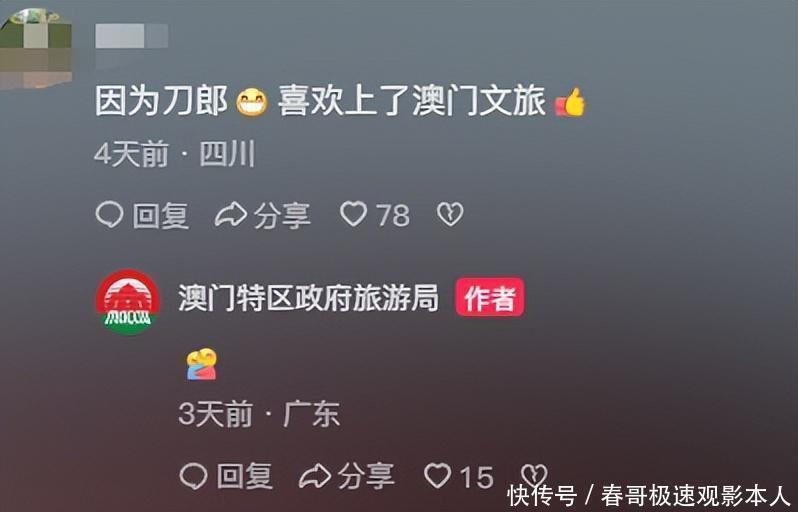Like the tourism bureau's reply
Image resolution: width=798 pixels, height=512 pixels.
click(x=438, y=476)
